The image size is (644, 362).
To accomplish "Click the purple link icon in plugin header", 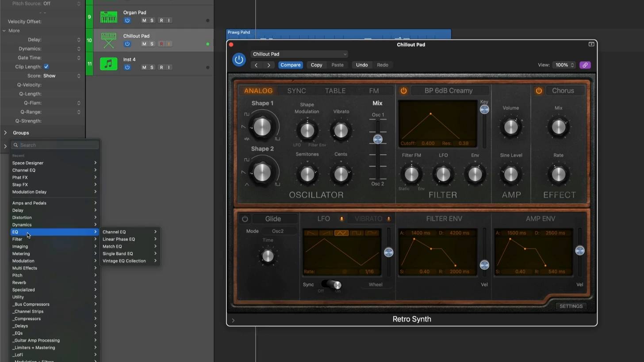I will tap(585, 65).
